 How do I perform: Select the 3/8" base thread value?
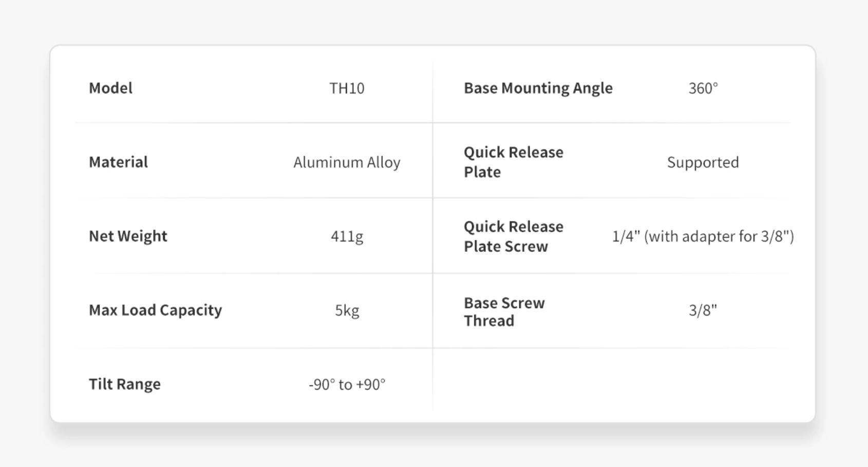[703, 310]
